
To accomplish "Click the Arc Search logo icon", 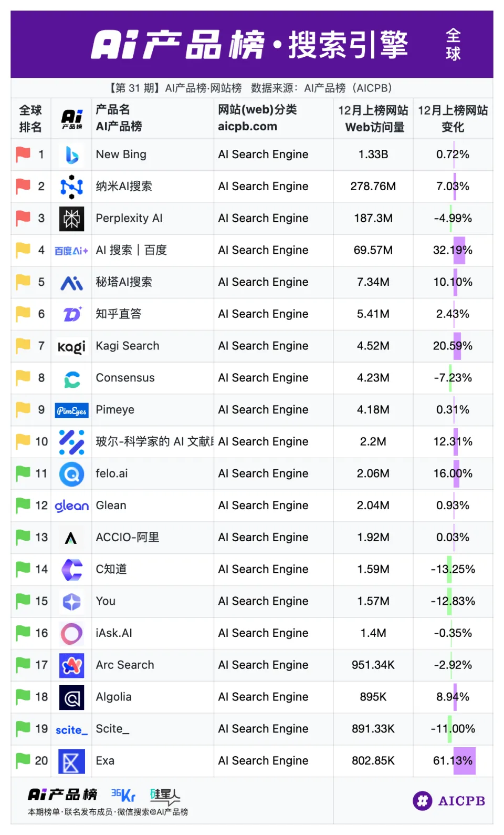I will click(x=71, y=666).
